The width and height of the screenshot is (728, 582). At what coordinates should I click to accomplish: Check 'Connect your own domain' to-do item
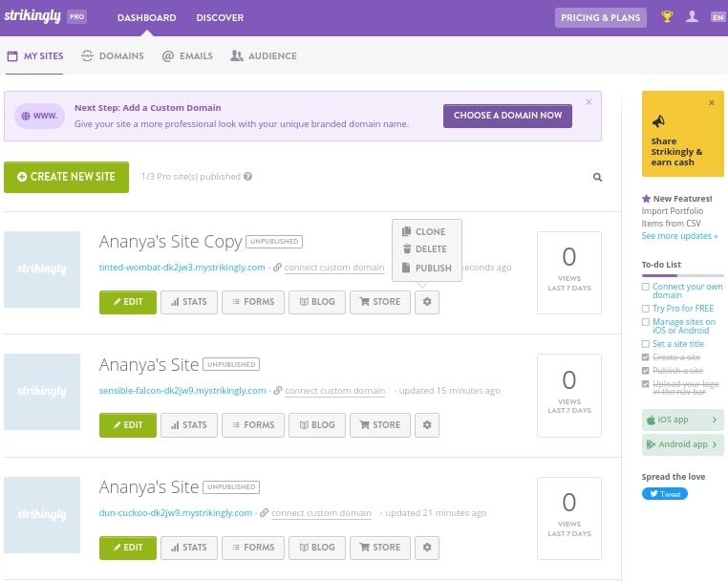646,287
